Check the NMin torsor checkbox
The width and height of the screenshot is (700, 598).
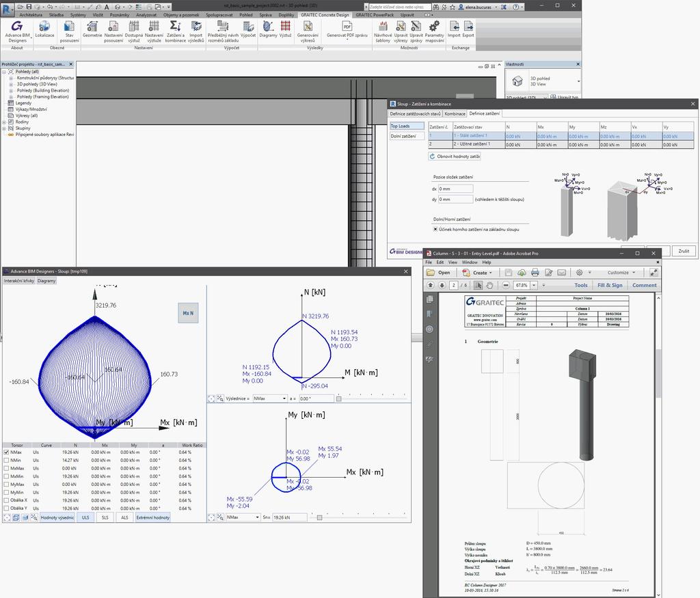click(6, 460)
